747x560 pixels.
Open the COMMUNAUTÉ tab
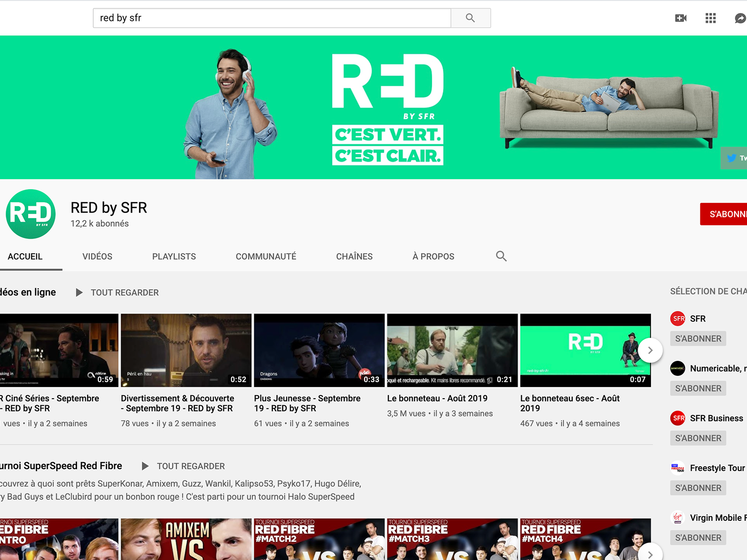click(x=266, y=256)
